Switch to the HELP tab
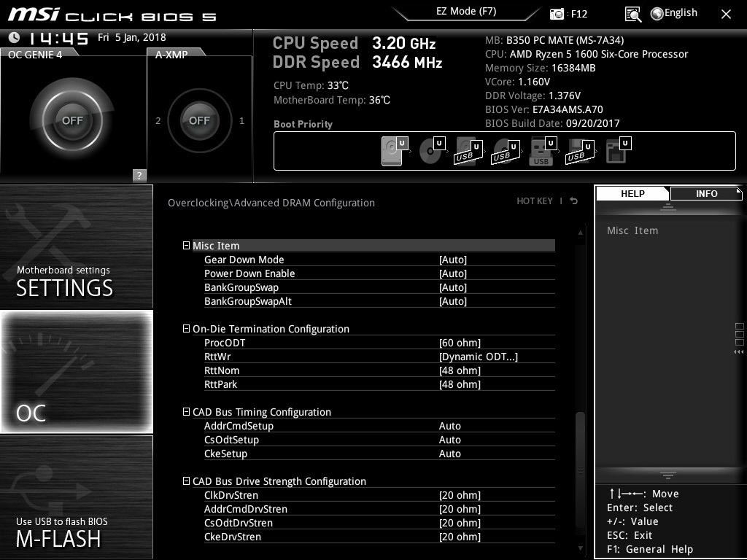Image resolution: width=747 pixels, height=560 pixels. click(x=632, y=193)
